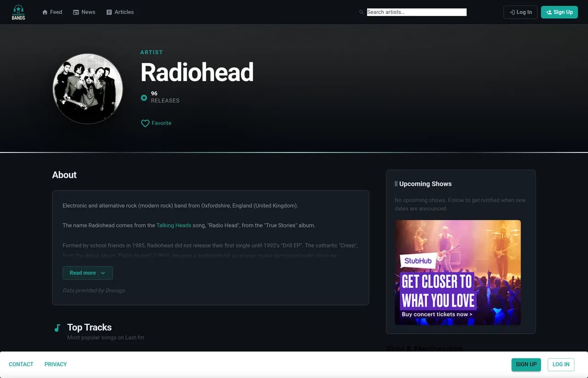Click the music note icon by Top Tracks
The image size is (588, 378).
[x=57, y=328]
